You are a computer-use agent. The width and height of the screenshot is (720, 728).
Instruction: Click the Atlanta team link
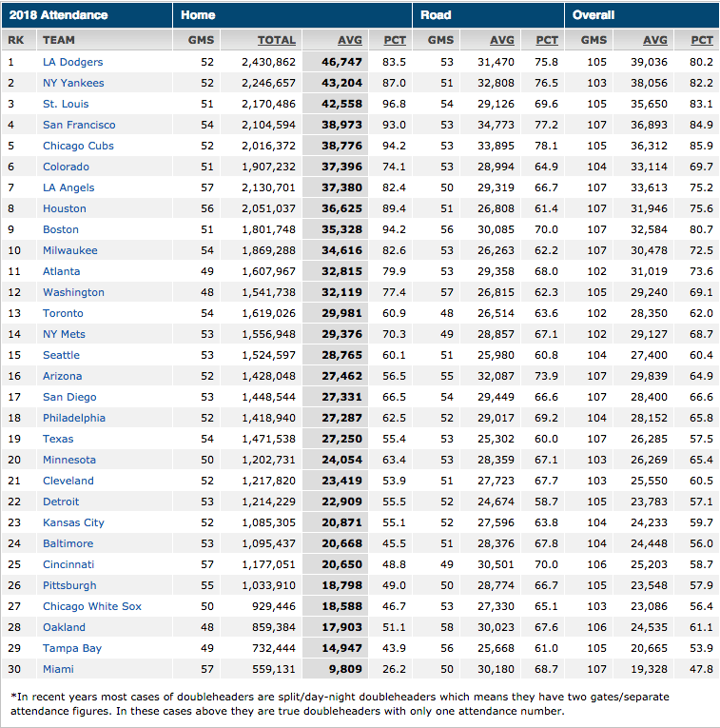[61, 271]
